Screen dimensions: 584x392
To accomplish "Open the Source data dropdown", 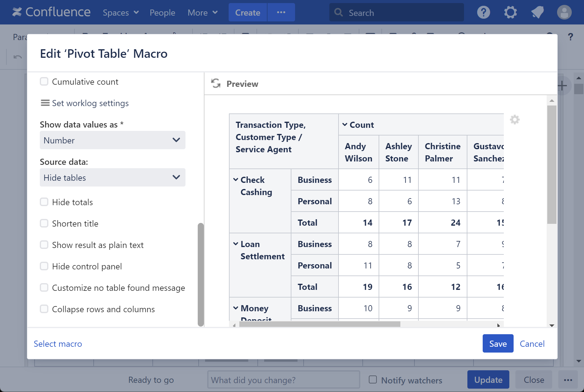I will (112, 178).
